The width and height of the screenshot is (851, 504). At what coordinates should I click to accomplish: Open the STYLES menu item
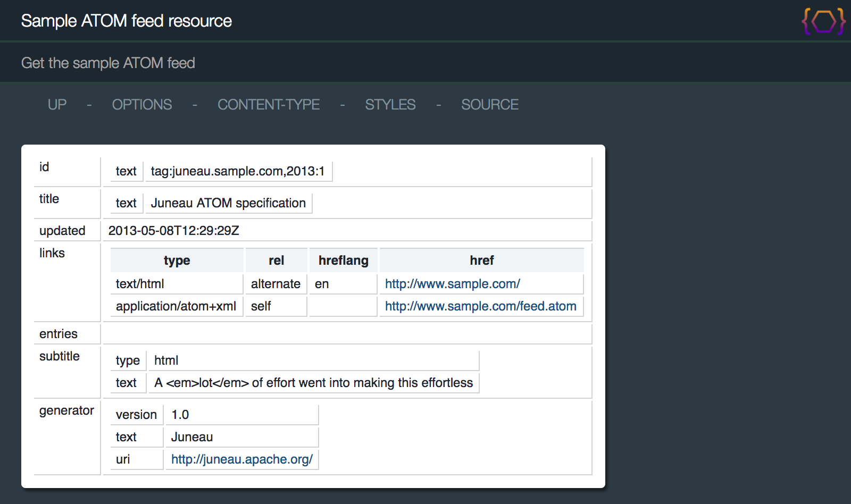[390, 105]
